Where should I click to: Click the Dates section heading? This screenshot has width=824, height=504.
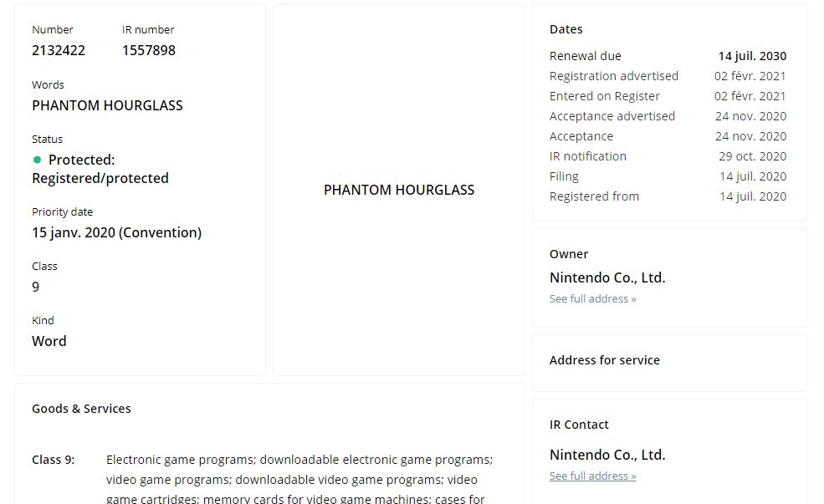point(566,29)
